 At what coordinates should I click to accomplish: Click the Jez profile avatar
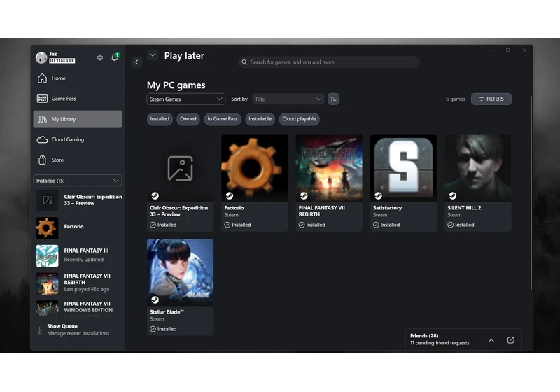[x=41, y=57]
